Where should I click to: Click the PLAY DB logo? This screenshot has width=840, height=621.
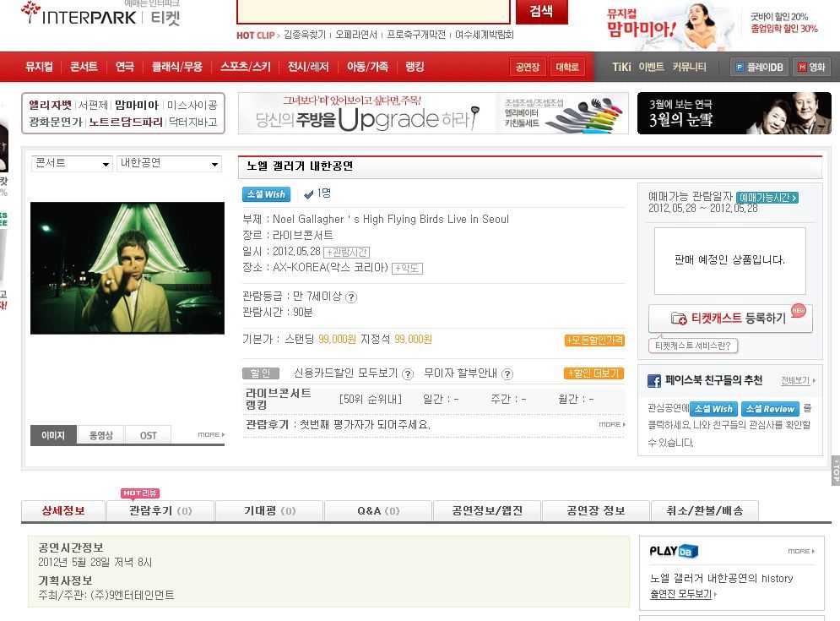tap(674, 551)
